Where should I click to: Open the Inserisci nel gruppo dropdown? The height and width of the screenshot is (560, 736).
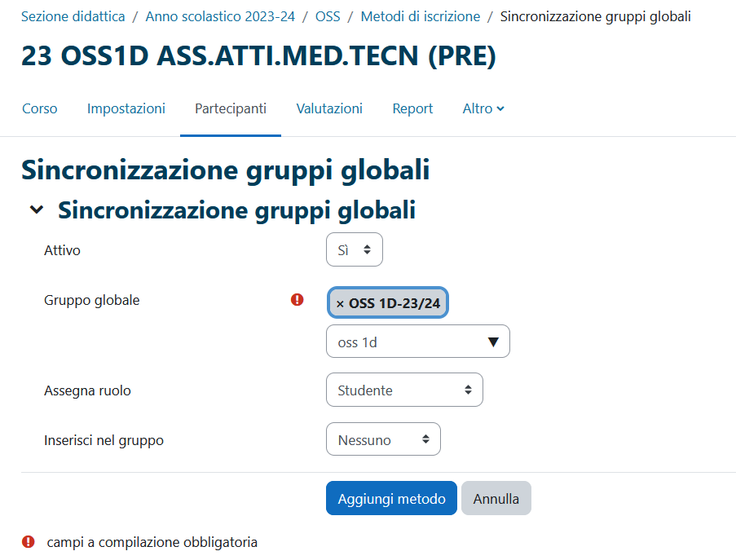383,440
